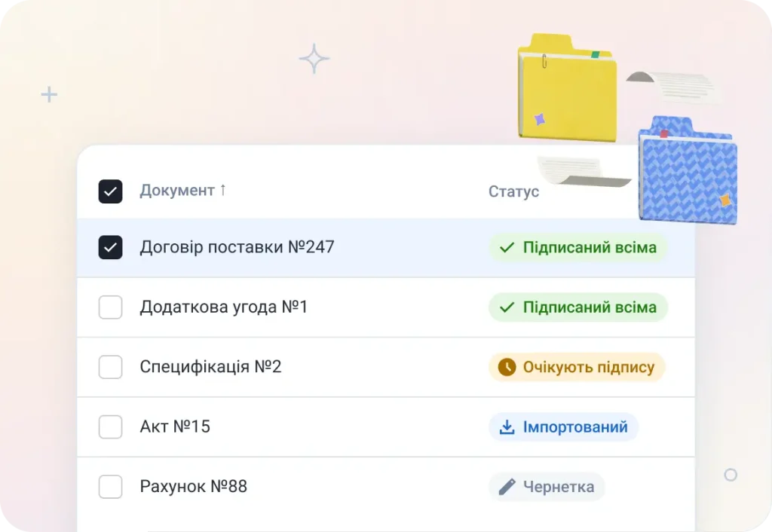Click the sort arrow next to Документ

(x=223, y=190)
